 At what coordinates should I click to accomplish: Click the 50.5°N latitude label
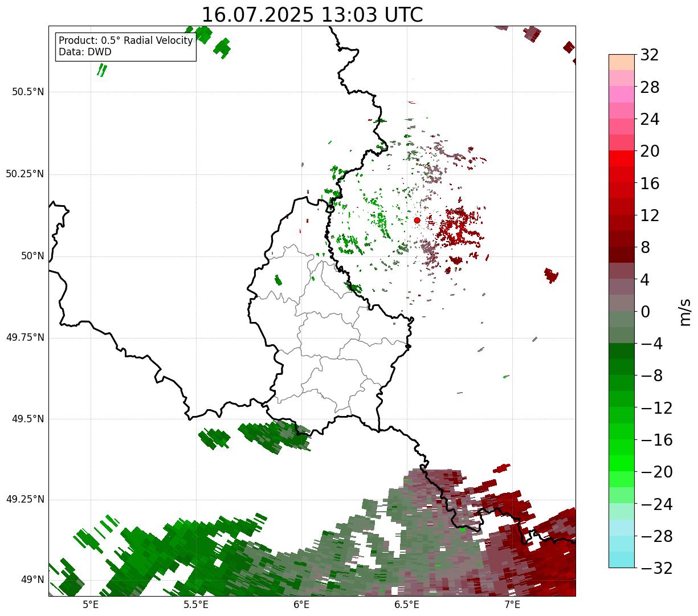click(x=28, y=92)
